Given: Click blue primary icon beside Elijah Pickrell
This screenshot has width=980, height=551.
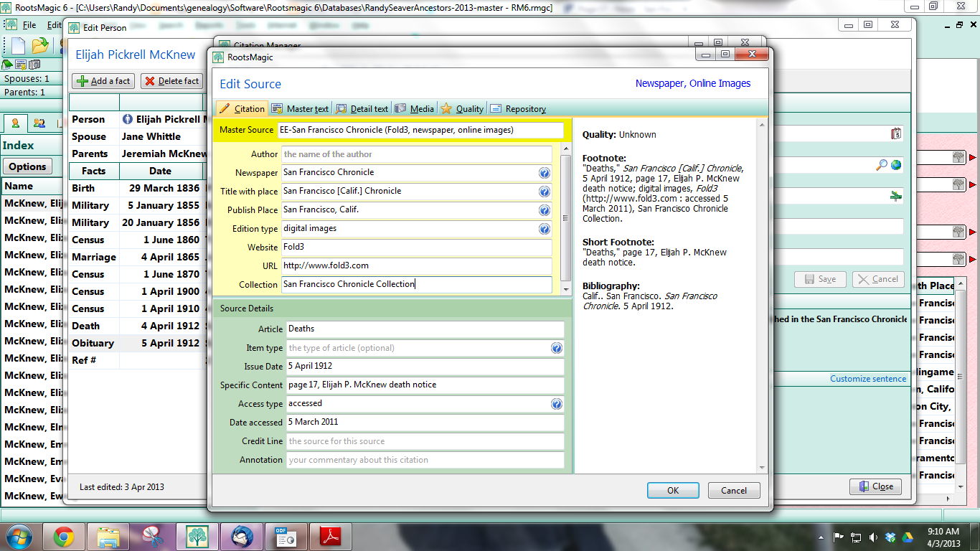Looking at the screenshot, I should point(128,119).
